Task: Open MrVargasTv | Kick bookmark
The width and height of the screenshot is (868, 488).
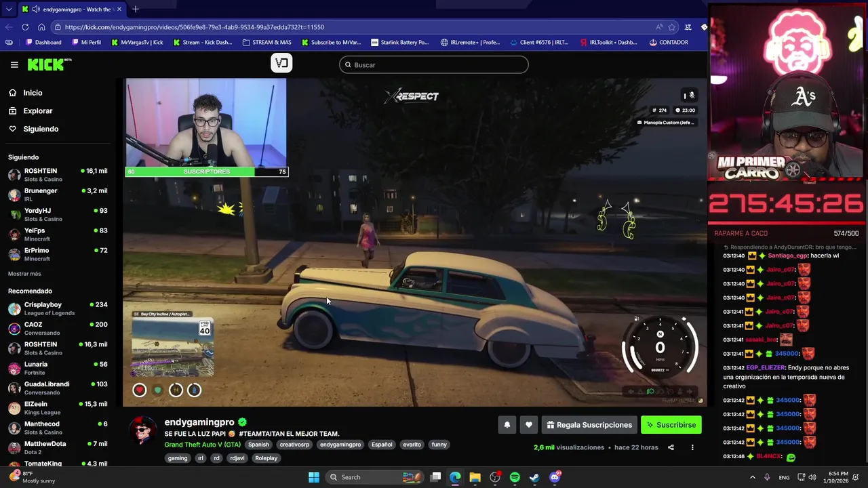Action: click(136, 42)
